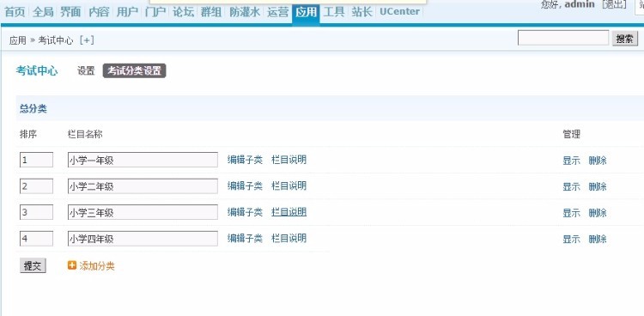644x316 pixels.
Task: Click the 应用 breadcrumb text
Action: (x=18, y=40)
